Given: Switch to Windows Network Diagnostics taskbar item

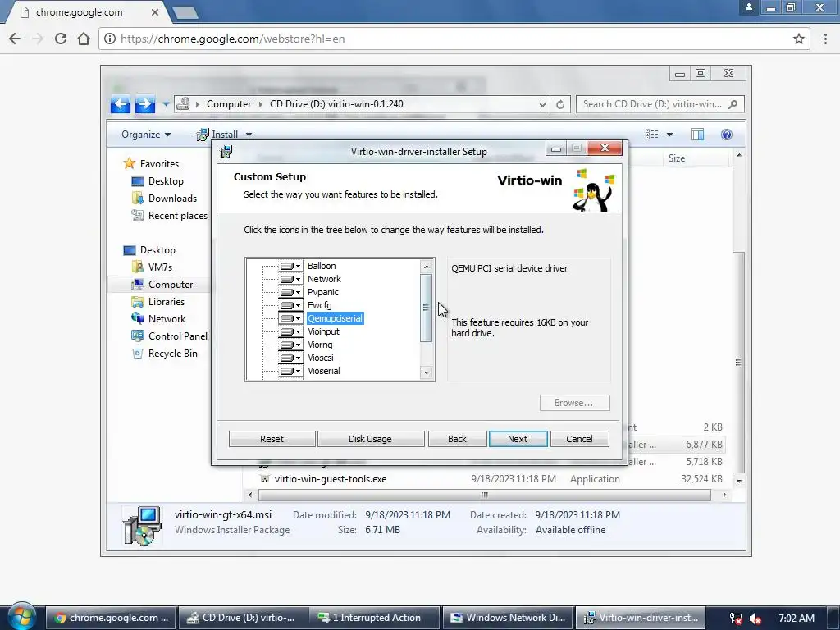Looking at the screenshot, I should click(509, 618).
